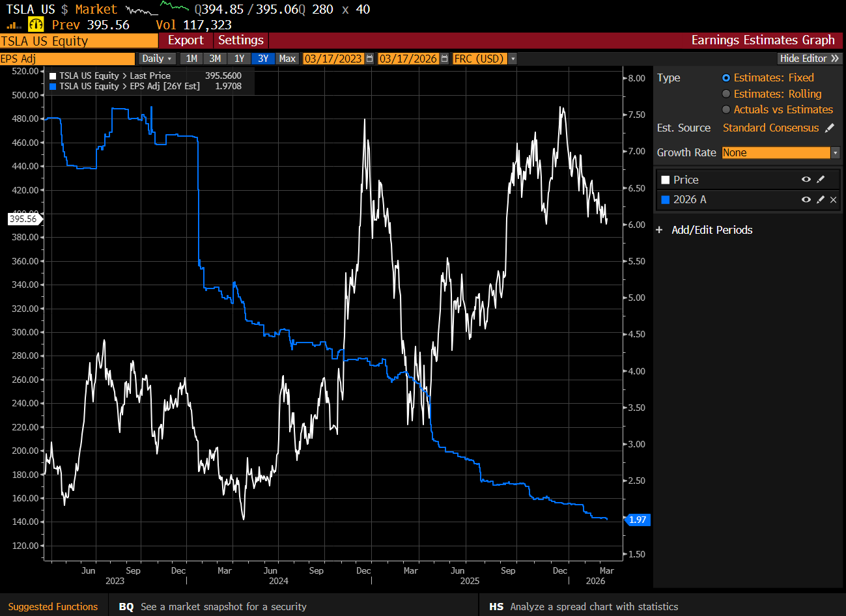Select the Estimates: Rolling radio option
The width and height of the screenshot is (846, 616).
726,94
